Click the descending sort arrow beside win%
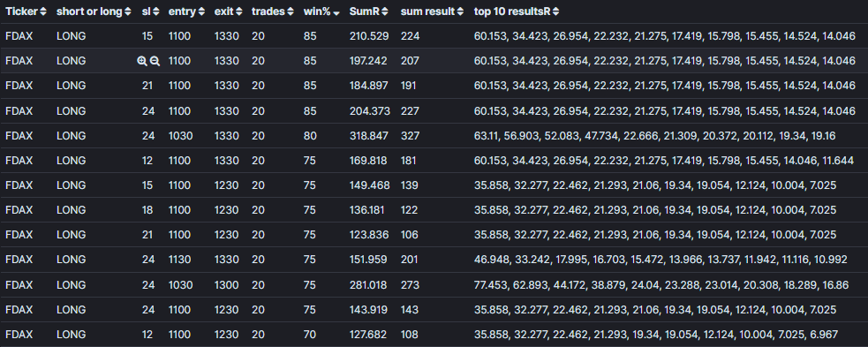Viewport: 868px width, 347px height. [x=336, y=12]
